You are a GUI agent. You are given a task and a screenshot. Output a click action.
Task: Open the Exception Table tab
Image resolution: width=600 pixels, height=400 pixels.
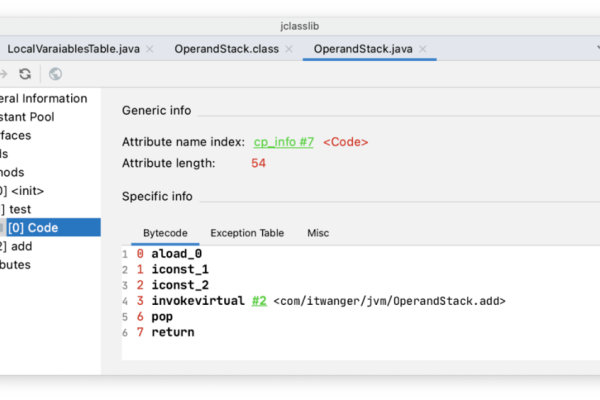[247, 233]
